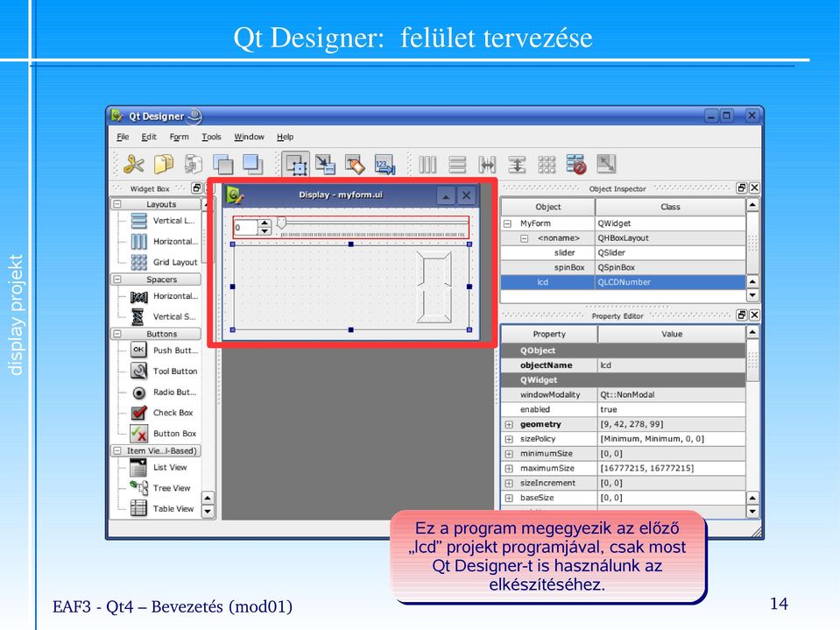Expand the sizeIncrement property
The height and width of the screenshot is (630, 840).
[x=509, y=483]
